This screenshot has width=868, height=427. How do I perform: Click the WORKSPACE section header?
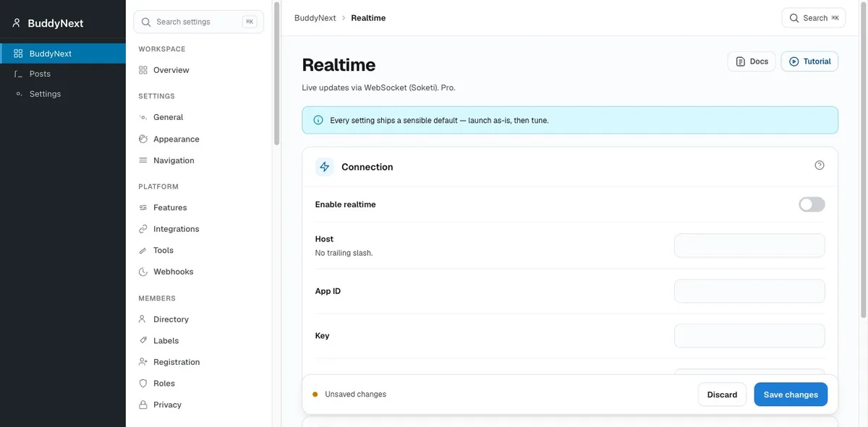click(x=162, y=49)
